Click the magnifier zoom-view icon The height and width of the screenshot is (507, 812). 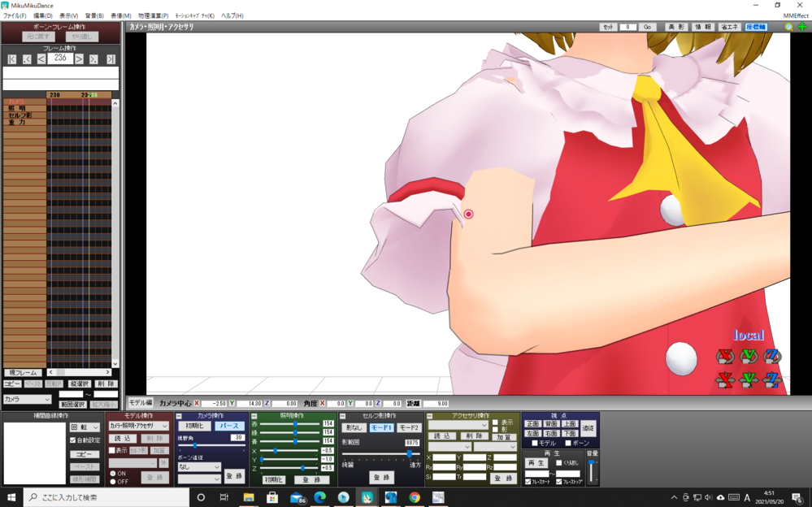click(788, 27)
